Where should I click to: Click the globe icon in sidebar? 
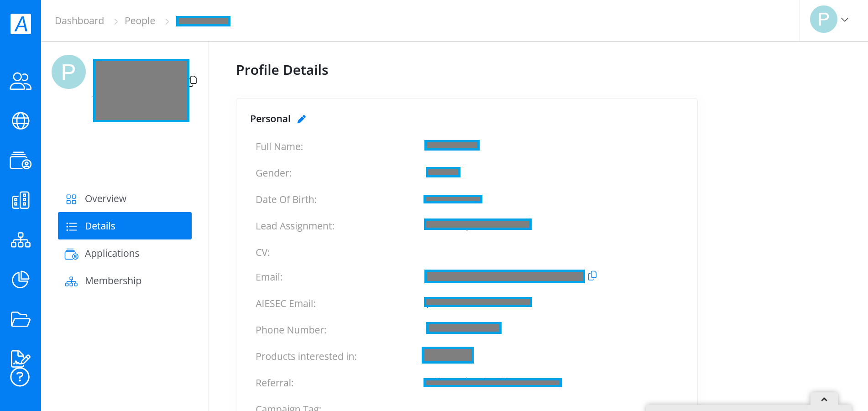click(x=21, y=121)
